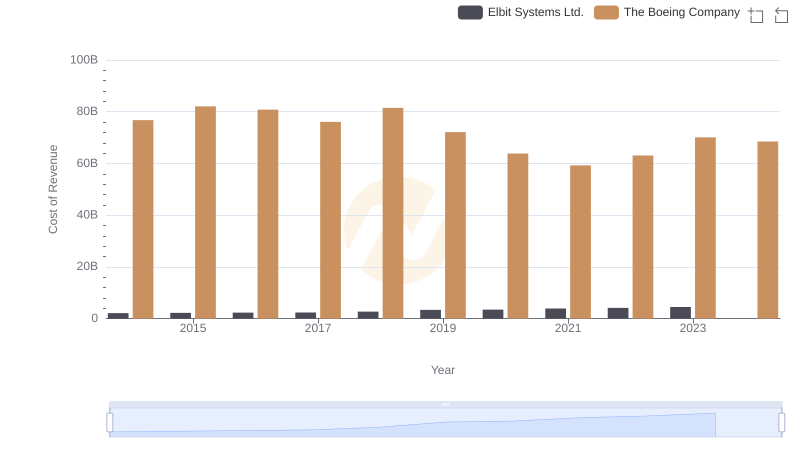Select Elbit Systems bar for 2021
Image resolution: width=800 pixels, height=461 pixels.
pyautogui.click(x=556, y=313)
